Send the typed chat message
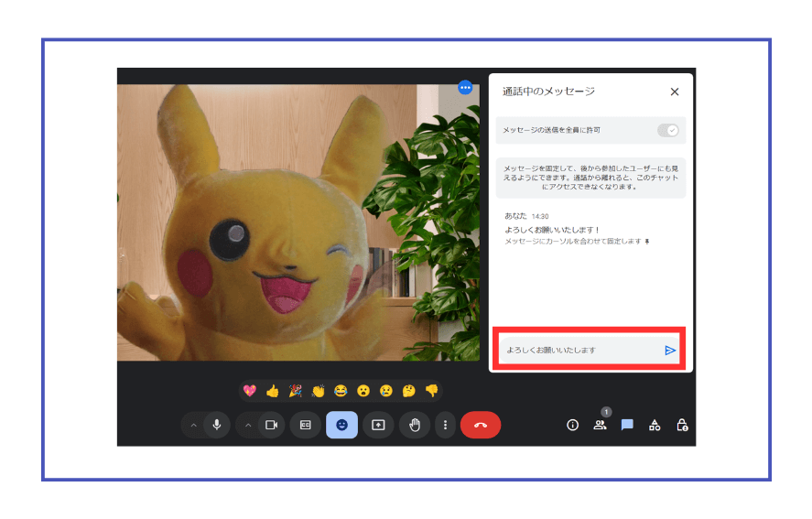Viewport: 812px width, 519px height. pos(670,350)
